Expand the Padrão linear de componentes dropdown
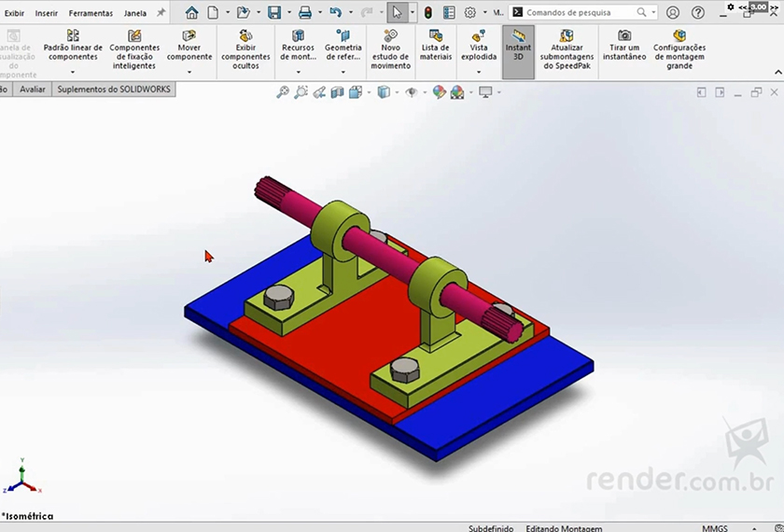 coord(73,72)
